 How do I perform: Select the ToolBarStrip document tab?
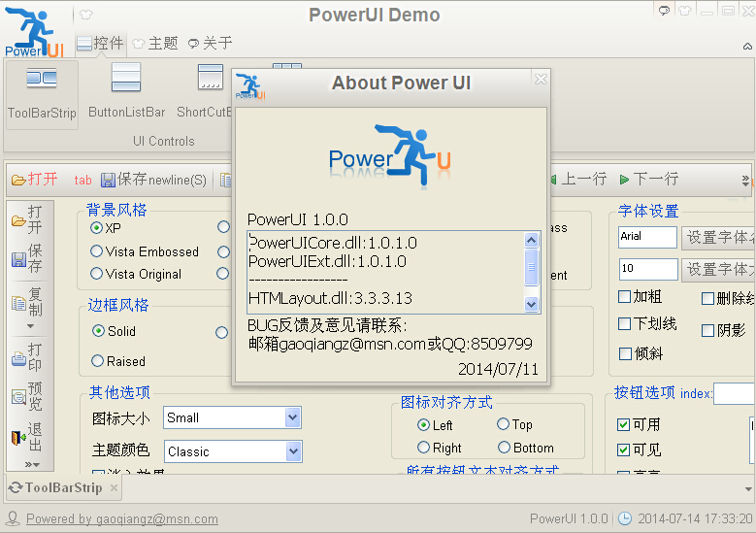pos(64,487)
